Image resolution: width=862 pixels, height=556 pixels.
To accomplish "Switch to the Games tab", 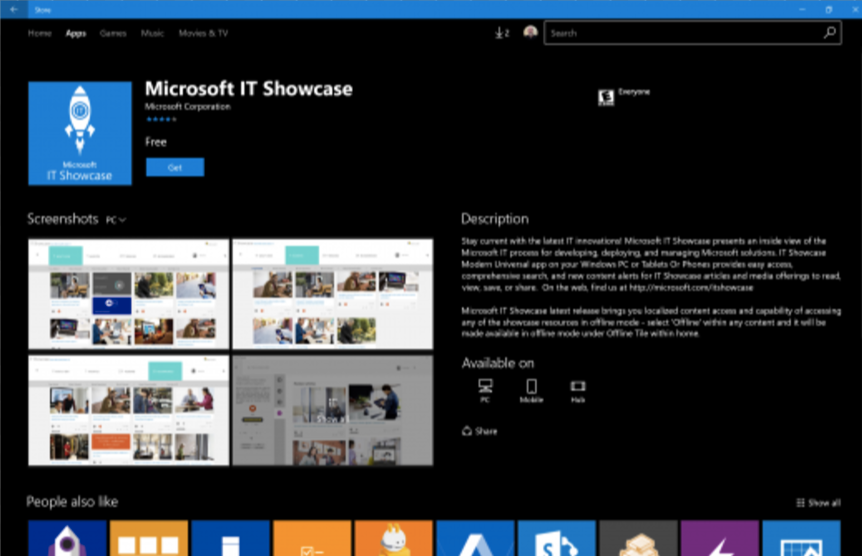I will click(x=113, y=33).
